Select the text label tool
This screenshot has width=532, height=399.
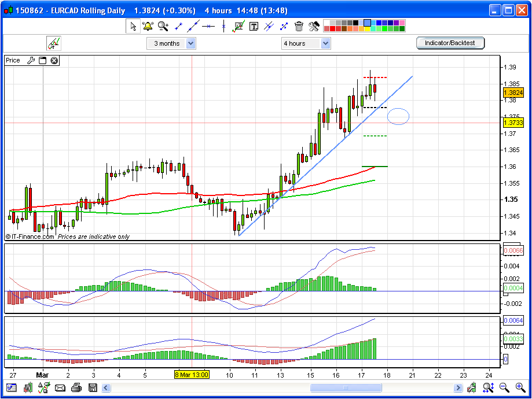(x=254, y=26)
